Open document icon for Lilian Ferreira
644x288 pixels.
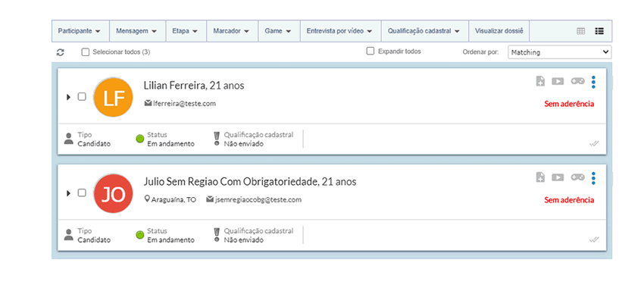coord(540,81)
